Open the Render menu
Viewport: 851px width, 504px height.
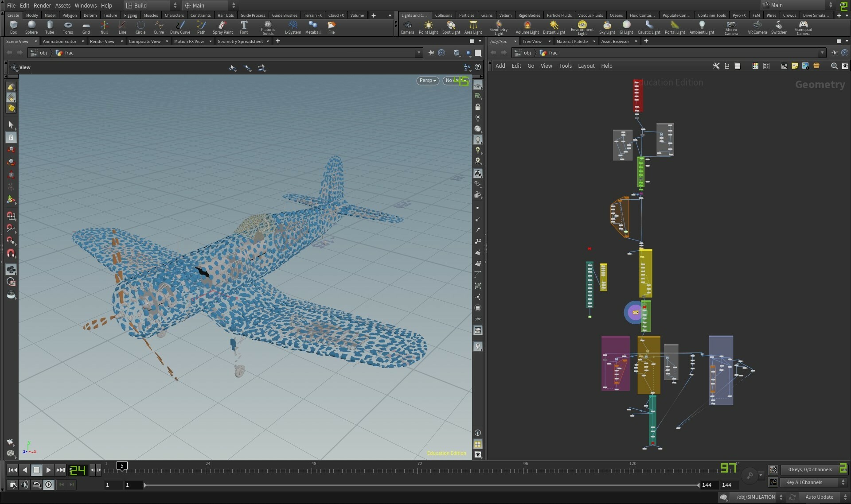pyautogui.click(x=42, y=5)
